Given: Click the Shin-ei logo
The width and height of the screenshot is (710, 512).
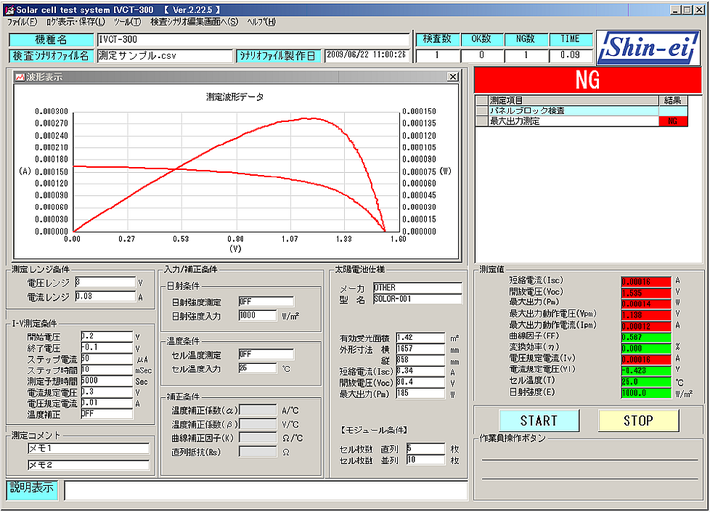Looking at the screenshot, I should [648, 47].
